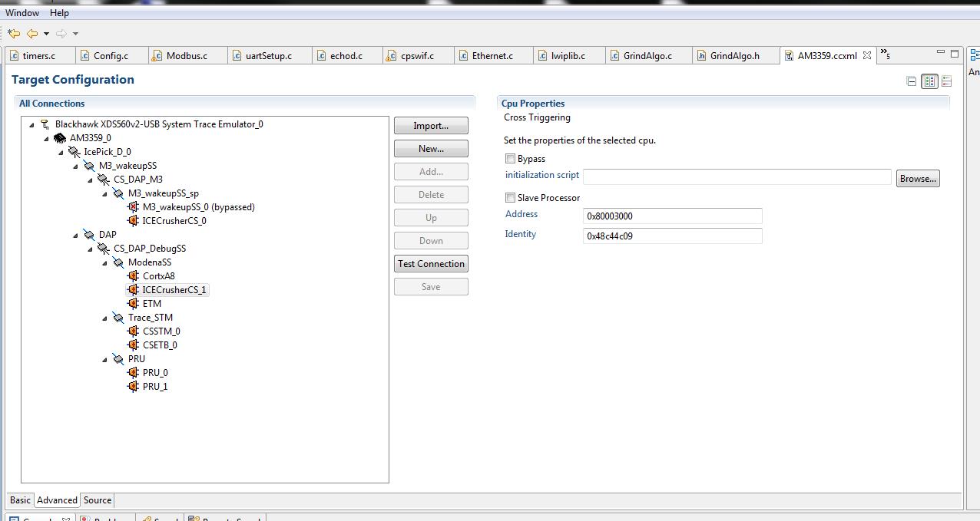Switch to the Config.c editor tab

click(111, 55)
